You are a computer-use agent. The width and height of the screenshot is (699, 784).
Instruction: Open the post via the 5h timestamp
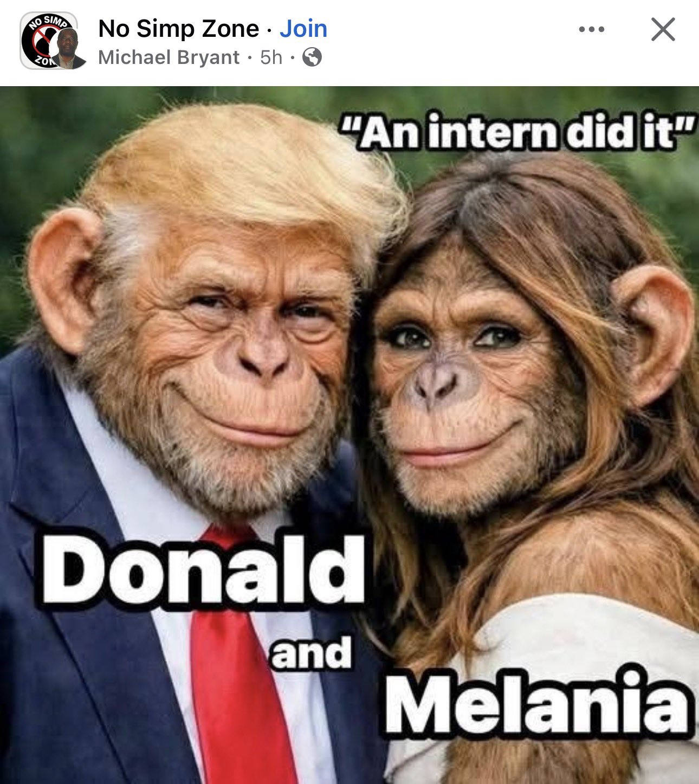click(x=271, y=57)
